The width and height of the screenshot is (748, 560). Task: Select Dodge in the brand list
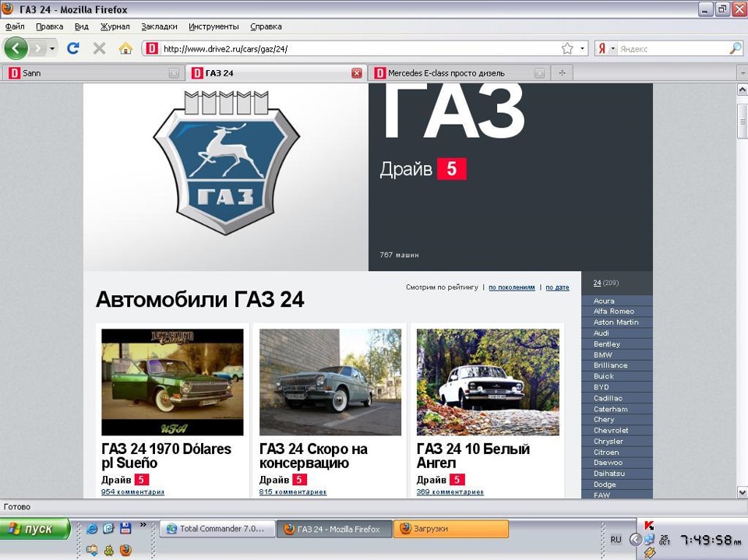coord(605,484)
